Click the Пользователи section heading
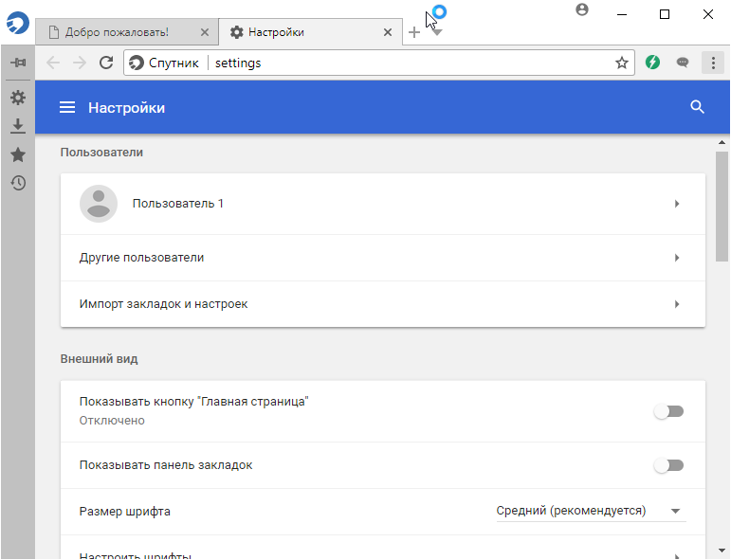 tap(101, 153)
